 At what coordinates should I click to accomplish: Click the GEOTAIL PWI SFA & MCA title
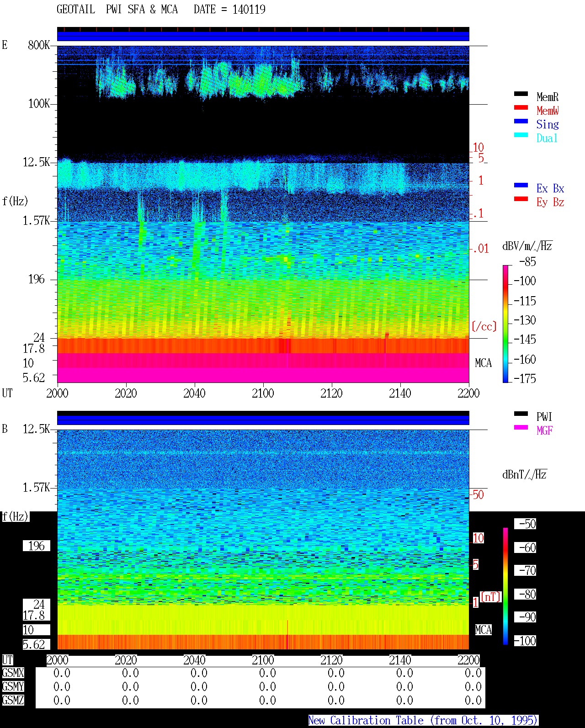(x=117, y=9)
